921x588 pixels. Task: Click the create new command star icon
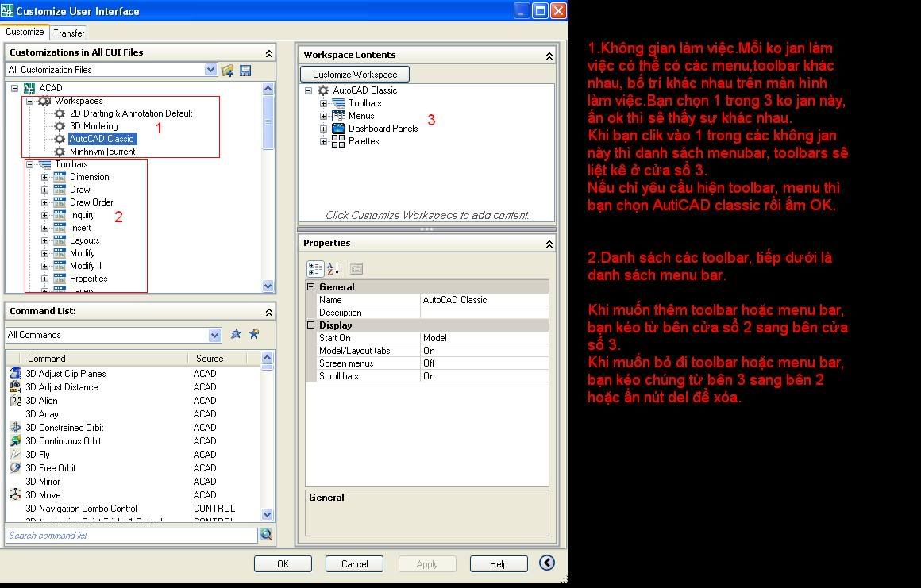click(x=254, y=335)
